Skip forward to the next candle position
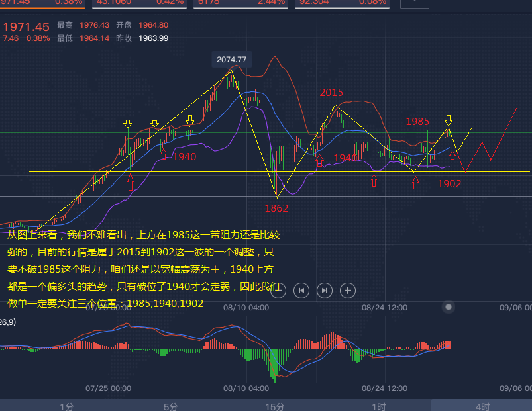The image size is (532, 411). tap(325, 291)
